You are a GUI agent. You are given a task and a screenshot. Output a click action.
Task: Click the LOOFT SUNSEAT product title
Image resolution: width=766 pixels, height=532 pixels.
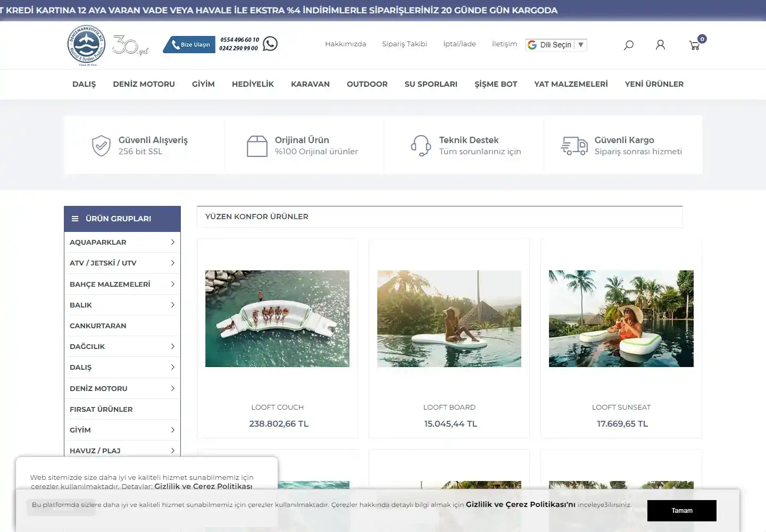[x=621, y=407]
